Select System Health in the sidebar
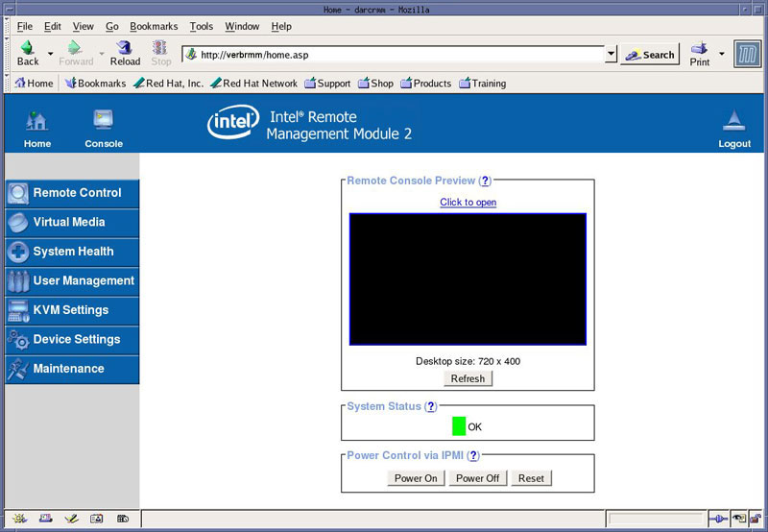Image resolution: width=768 pixels, height=532 pixels. tap(72, 252)
